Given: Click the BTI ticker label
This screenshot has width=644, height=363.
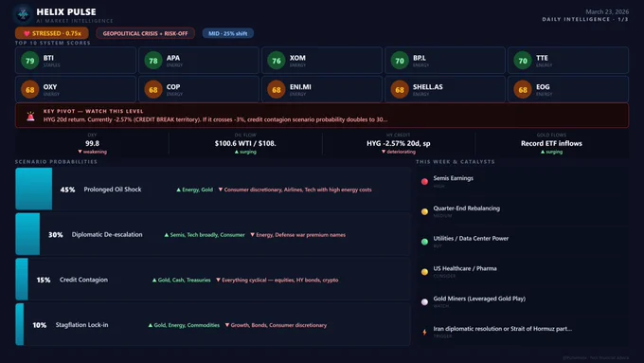Looking at the screenshot, I should pos(48,58).
